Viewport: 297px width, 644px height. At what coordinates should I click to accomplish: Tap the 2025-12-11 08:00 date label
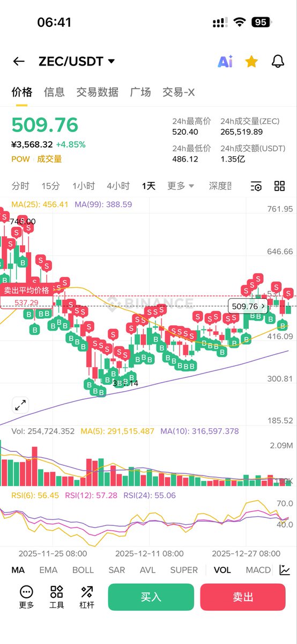[x=150, y=553]
